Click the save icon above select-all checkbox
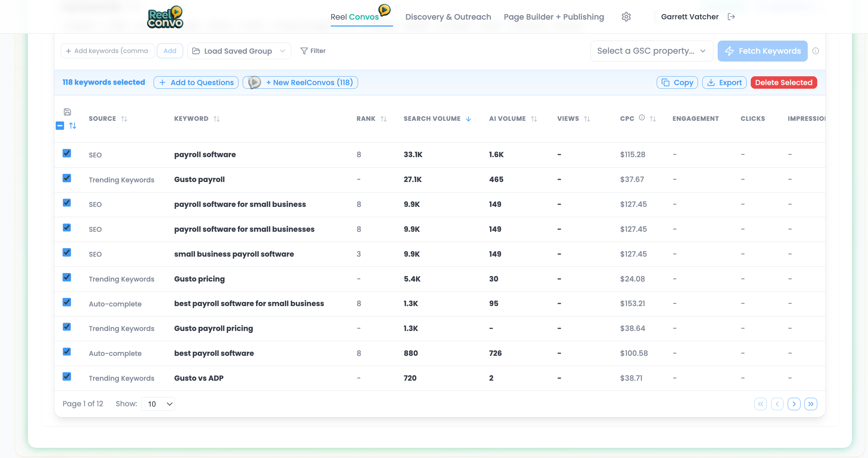The height and width of the screenshot is (458, 868). pyautogui.click(x=67, y=112)
